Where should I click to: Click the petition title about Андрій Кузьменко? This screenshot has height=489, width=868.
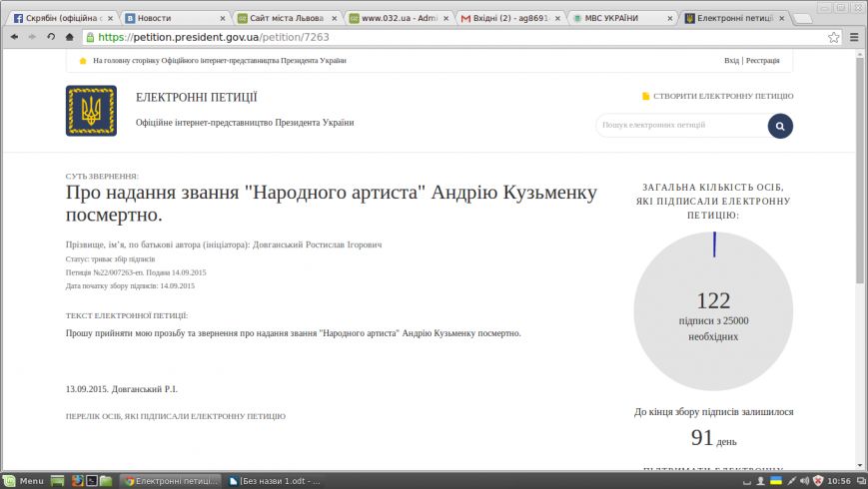pos(331,204)
